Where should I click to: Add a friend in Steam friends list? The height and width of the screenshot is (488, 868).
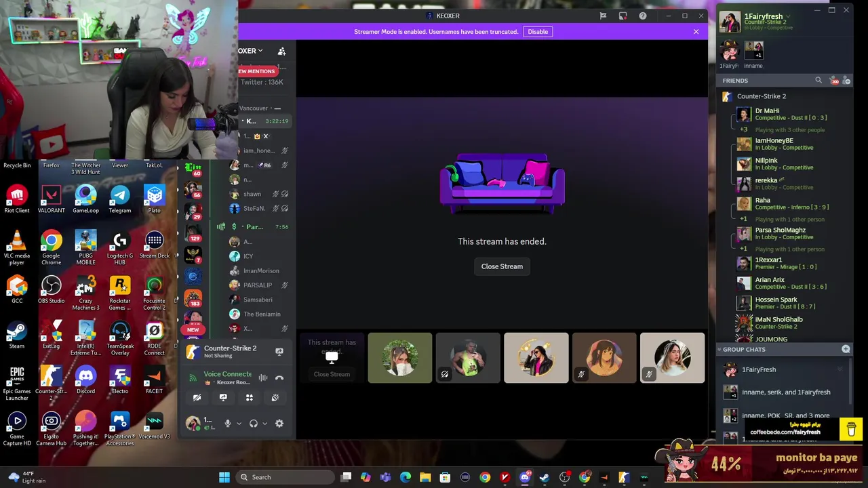[x=847, y=81]
